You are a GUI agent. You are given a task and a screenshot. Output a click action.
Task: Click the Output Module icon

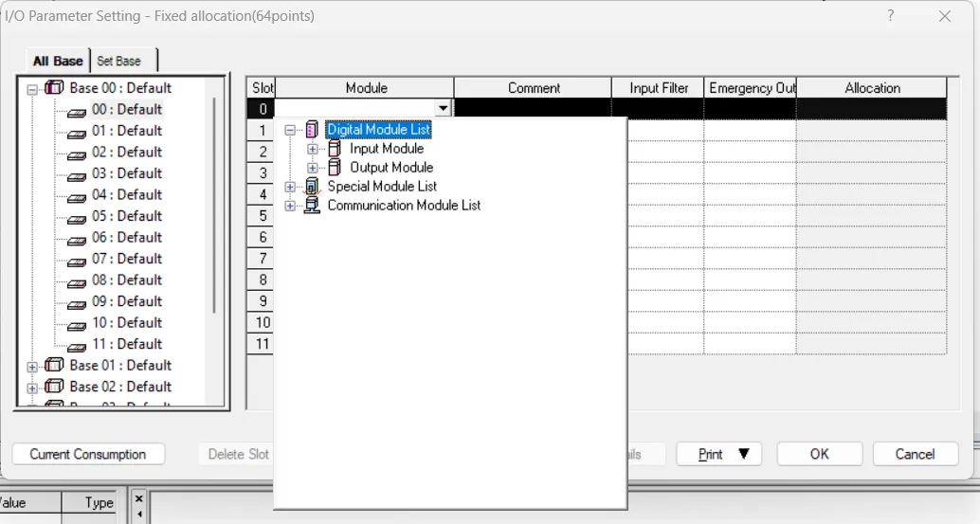pyautogui.click(x=335, y=168)
